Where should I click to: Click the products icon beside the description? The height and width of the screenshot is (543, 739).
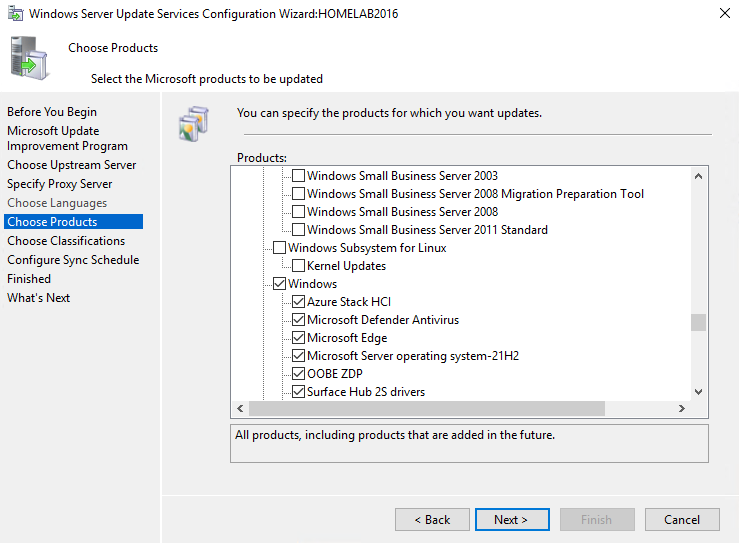[194, 123]
